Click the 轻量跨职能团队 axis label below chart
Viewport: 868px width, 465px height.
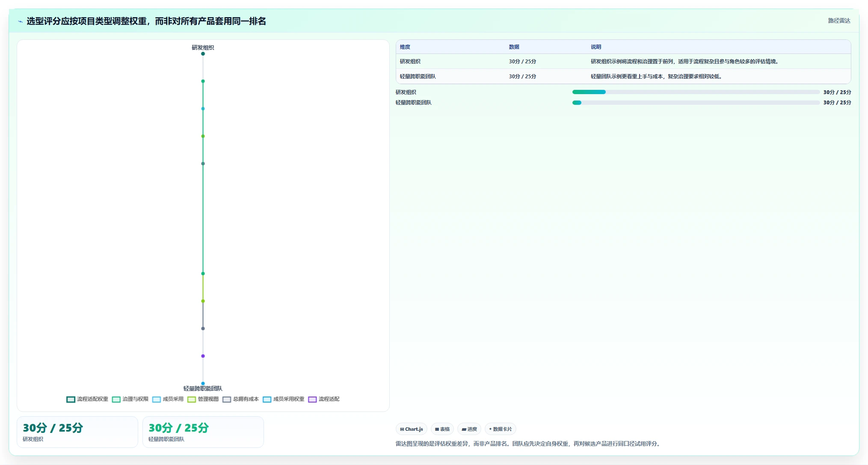(203, 388)
